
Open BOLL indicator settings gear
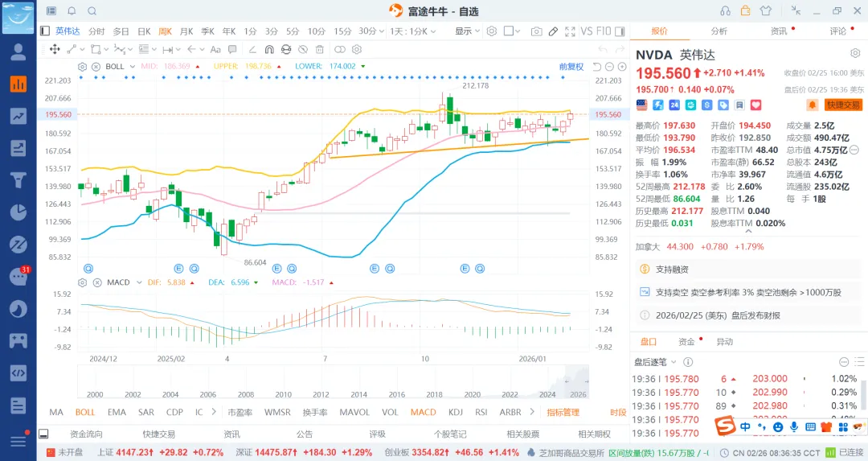coord(83,67)
